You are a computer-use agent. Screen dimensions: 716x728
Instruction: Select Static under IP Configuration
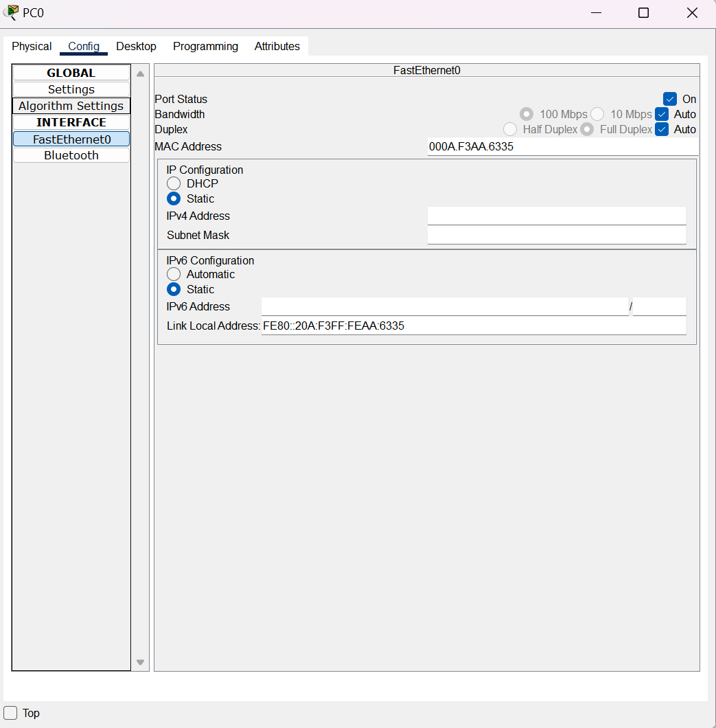(174, 198)
